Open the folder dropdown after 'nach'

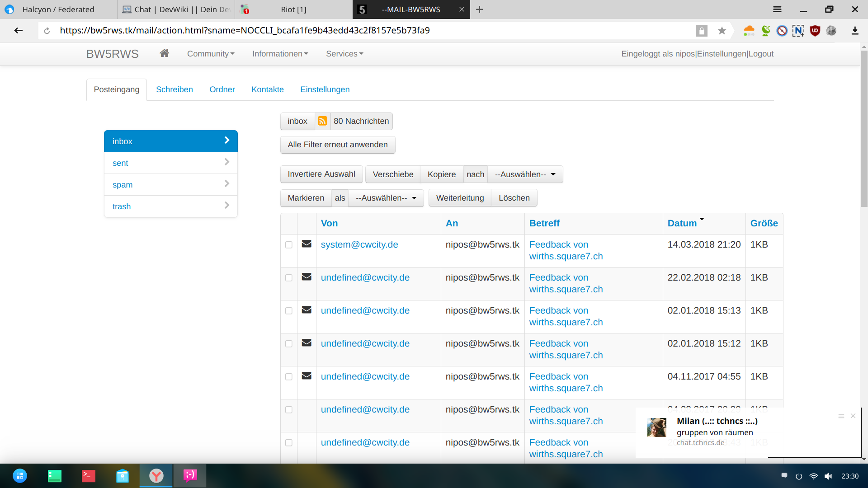[525, 174]
